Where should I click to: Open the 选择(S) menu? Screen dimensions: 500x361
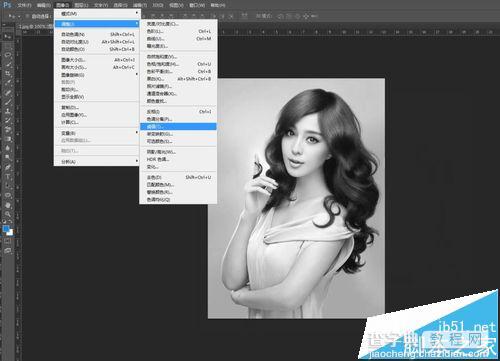tap(120, 5)
